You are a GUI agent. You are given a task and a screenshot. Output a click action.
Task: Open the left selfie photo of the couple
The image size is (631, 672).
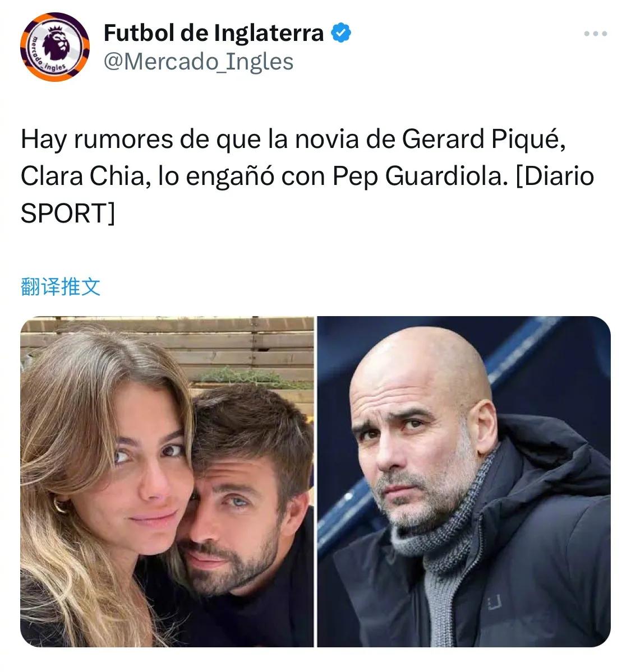(167, 481)
